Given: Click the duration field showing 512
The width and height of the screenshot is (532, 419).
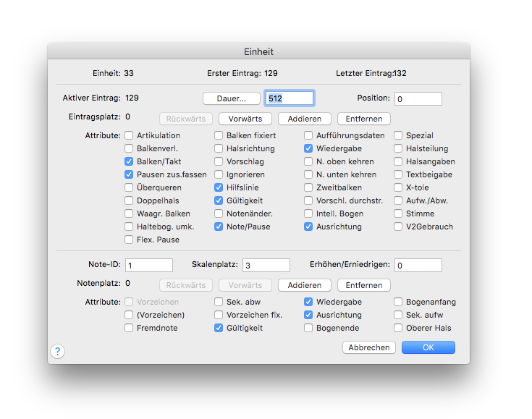Looking at the screenshot, I should point(290,98).
